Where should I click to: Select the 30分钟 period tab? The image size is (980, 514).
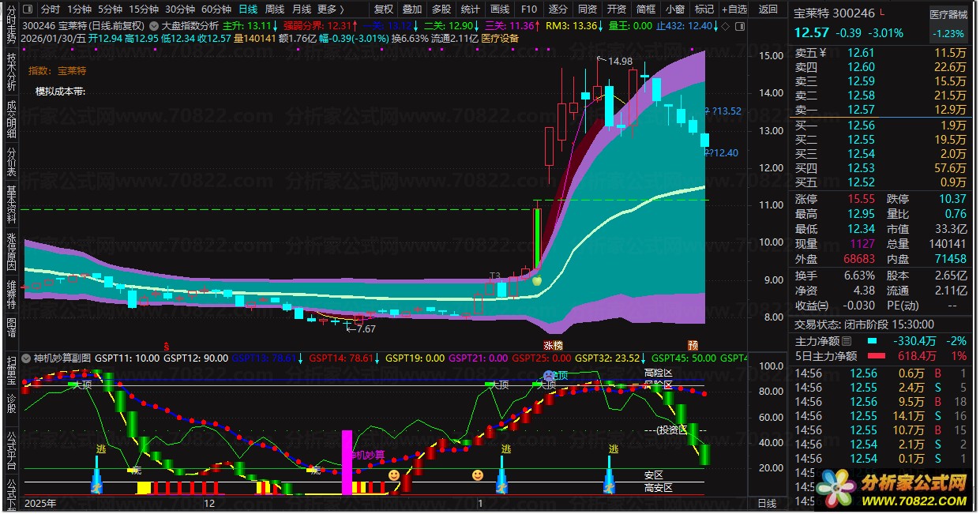point(180,9)
